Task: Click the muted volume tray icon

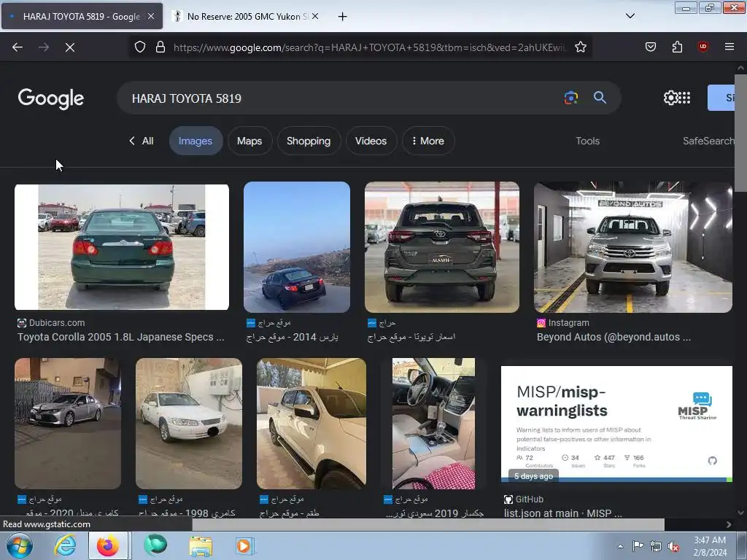Action: pos(673,547)
